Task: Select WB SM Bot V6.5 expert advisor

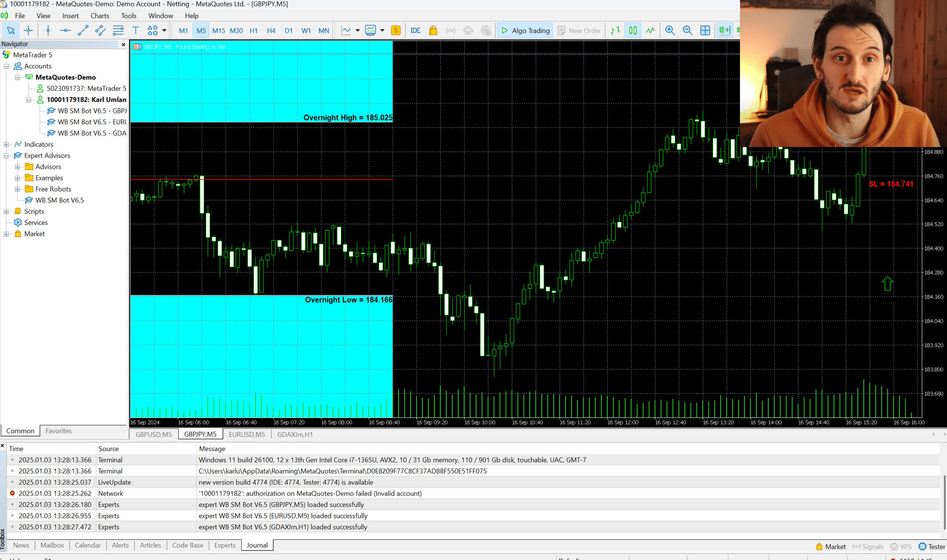Action: click(x=59, y=201)
